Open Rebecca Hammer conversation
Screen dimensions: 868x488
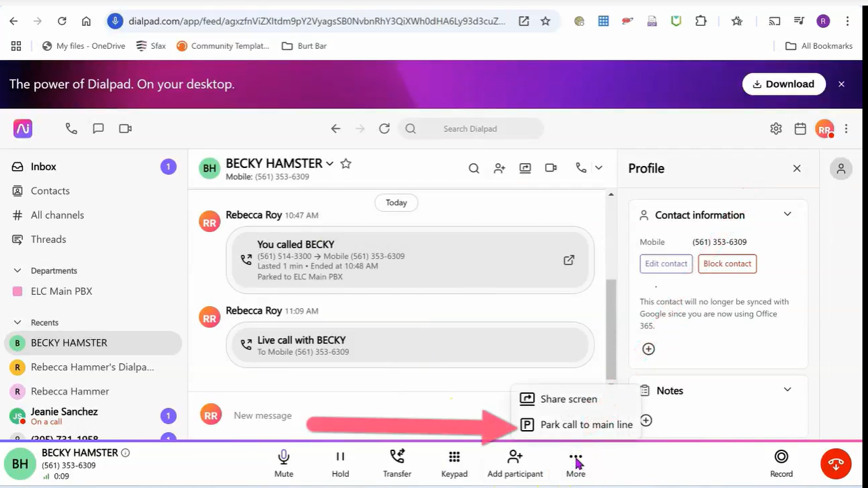(x=93, y=391)
